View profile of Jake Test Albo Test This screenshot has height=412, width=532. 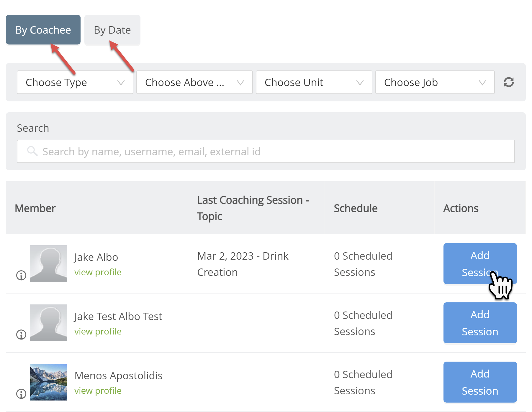pos(98,331)
